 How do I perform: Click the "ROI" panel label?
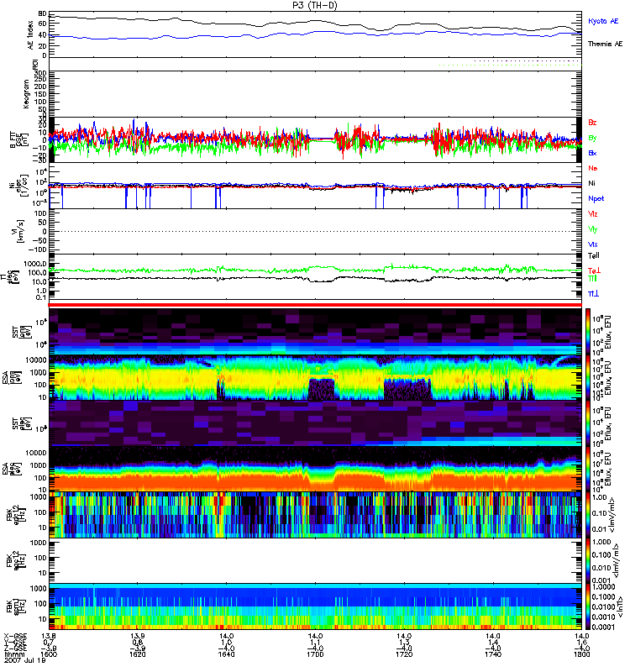click(x=35, y=65)
